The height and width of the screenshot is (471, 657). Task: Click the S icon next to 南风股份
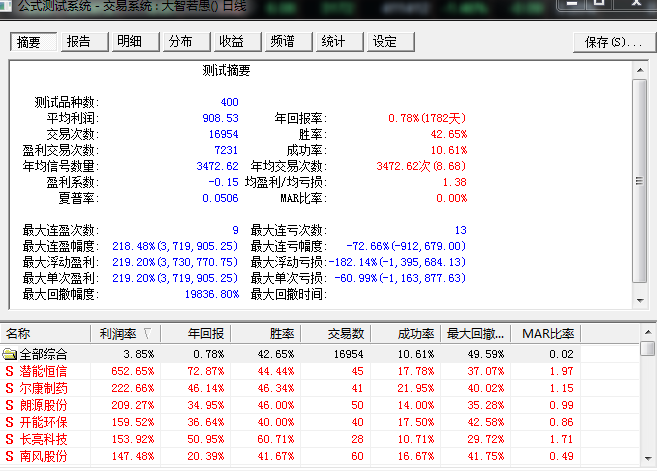10,456
